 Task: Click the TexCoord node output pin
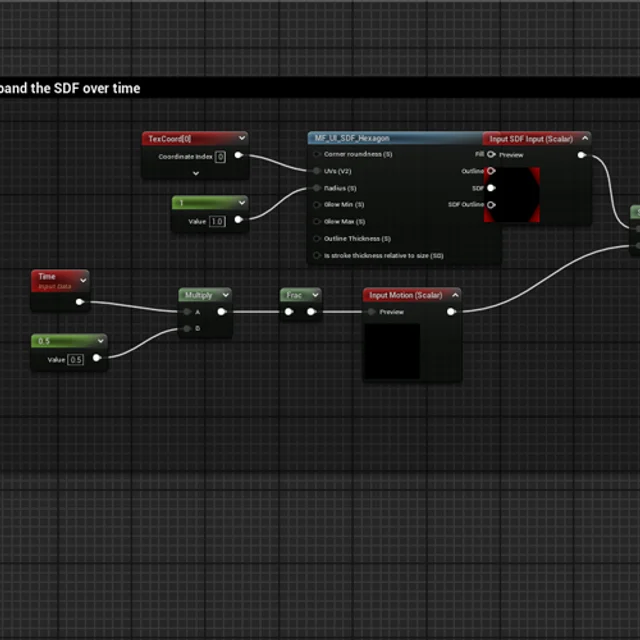click(x=239, y=155)
